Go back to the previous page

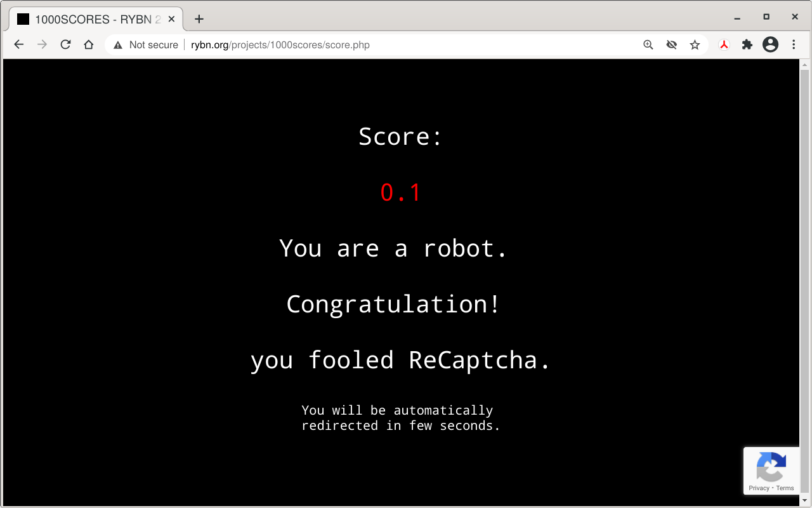point(19,44)
